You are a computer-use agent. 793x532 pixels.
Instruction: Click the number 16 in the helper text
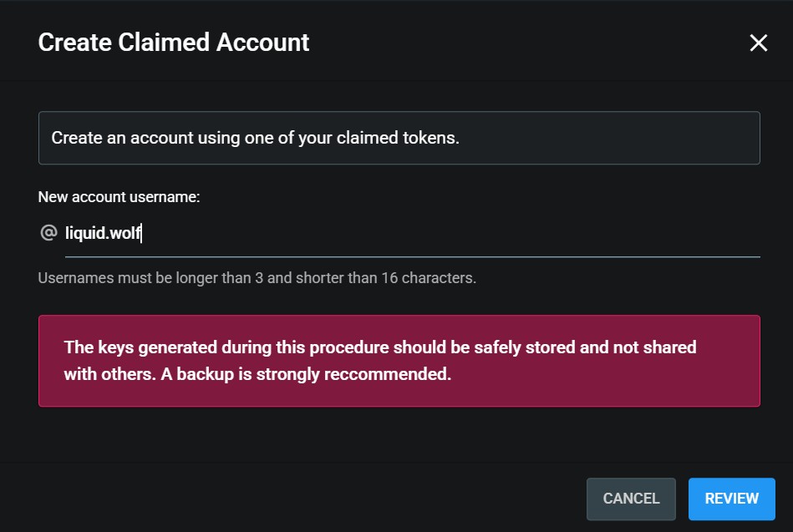(x=389, y=278)
